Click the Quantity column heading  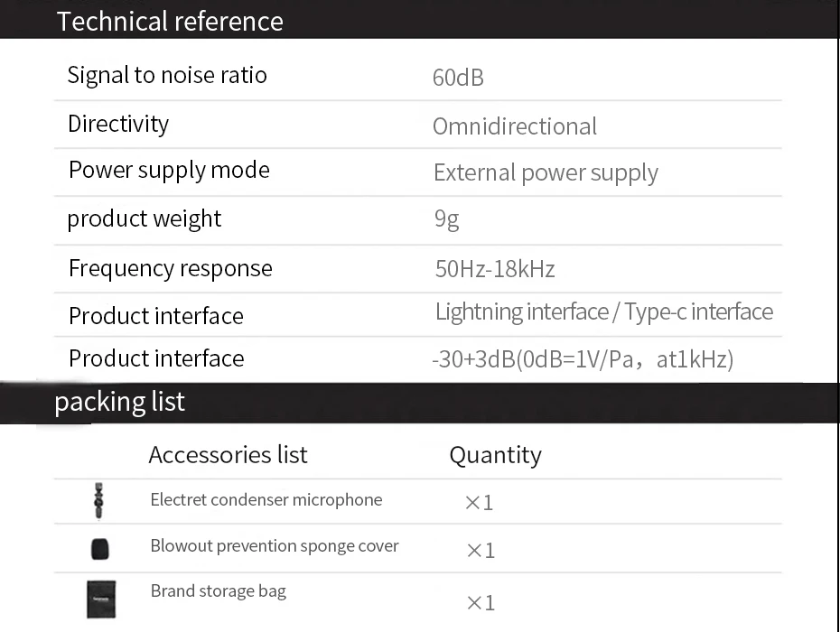[x=495, y=455]
